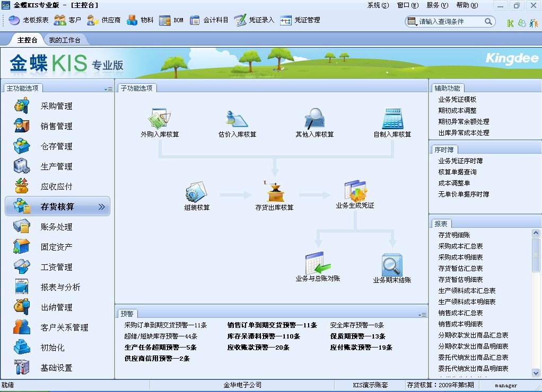Click the 报表 list scroll down arrow
Image resolution: width=542 pixels, height=392 pixels.
tap(536, 373)
